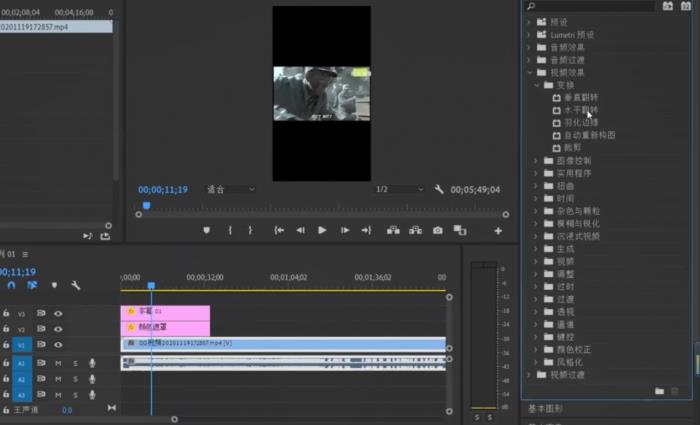Open the button editor plus icon

point(498,231)
